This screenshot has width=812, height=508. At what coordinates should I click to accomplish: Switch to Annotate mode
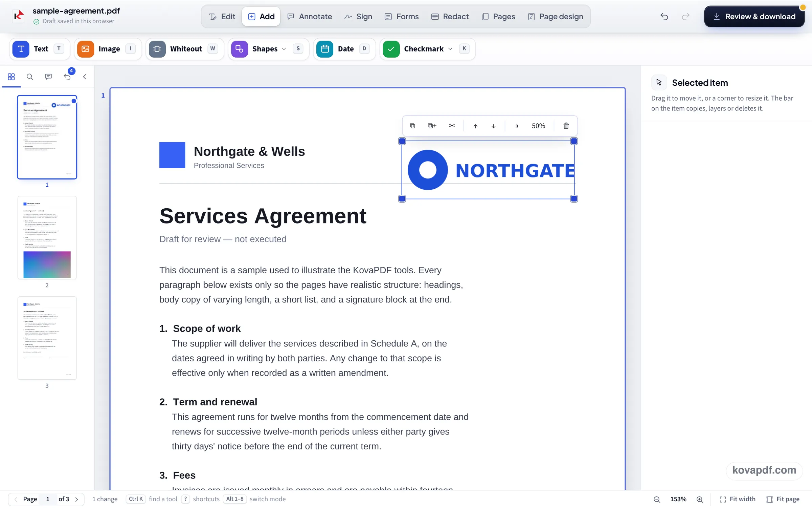(310, 17)
